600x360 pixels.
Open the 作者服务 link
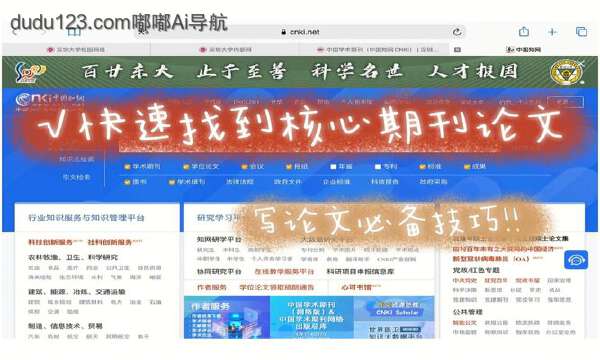point(212,287)
